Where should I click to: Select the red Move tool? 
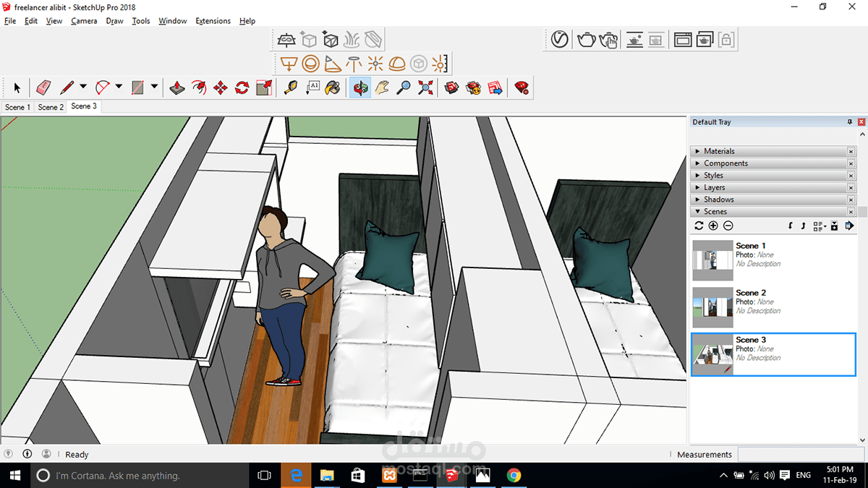(x=221, y=87)
